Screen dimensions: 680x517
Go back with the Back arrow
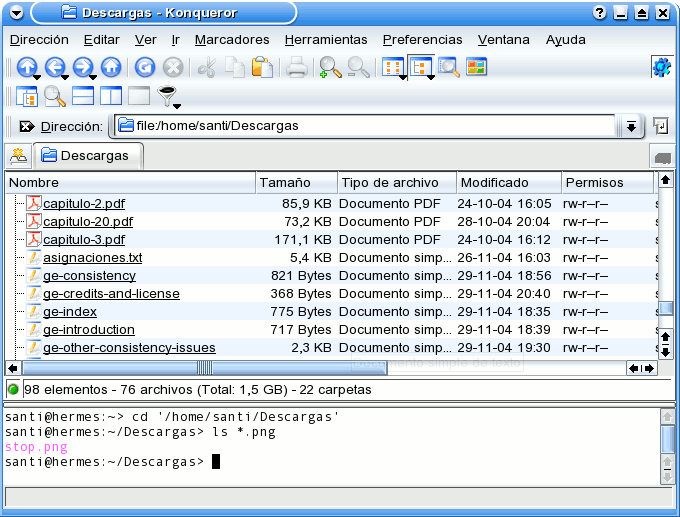54,68
